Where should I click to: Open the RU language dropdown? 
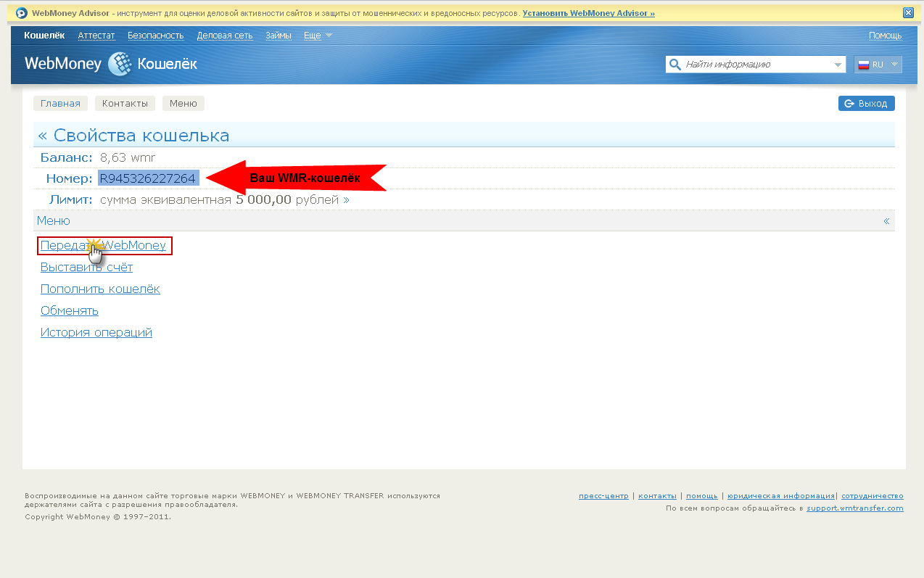[878, 65]
